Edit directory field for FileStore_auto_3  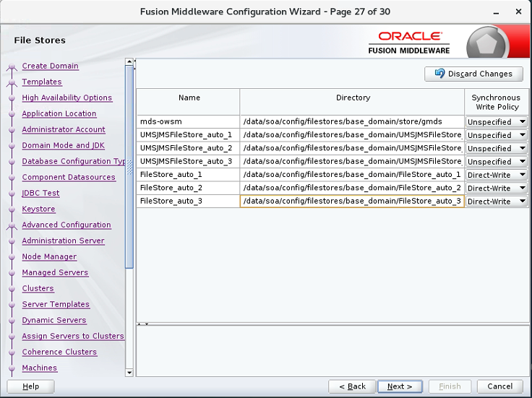(x=352, y=201)
